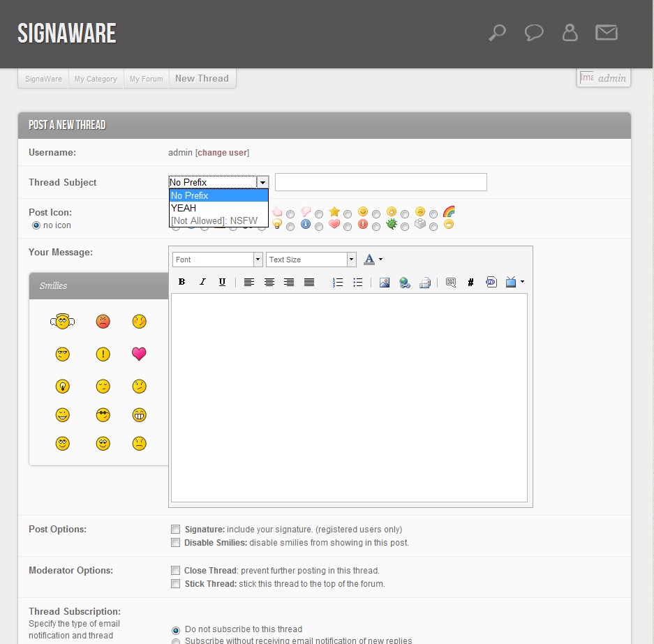
Task: Insert the lightbulb smiley in Smilies panel
Action: (63, 387)
